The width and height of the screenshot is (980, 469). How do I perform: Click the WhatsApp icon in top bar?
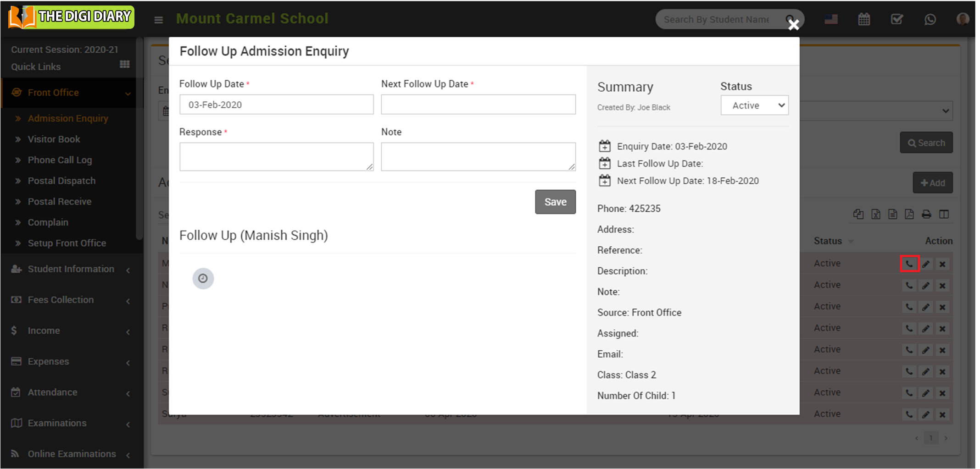click(x=930, y=19)
